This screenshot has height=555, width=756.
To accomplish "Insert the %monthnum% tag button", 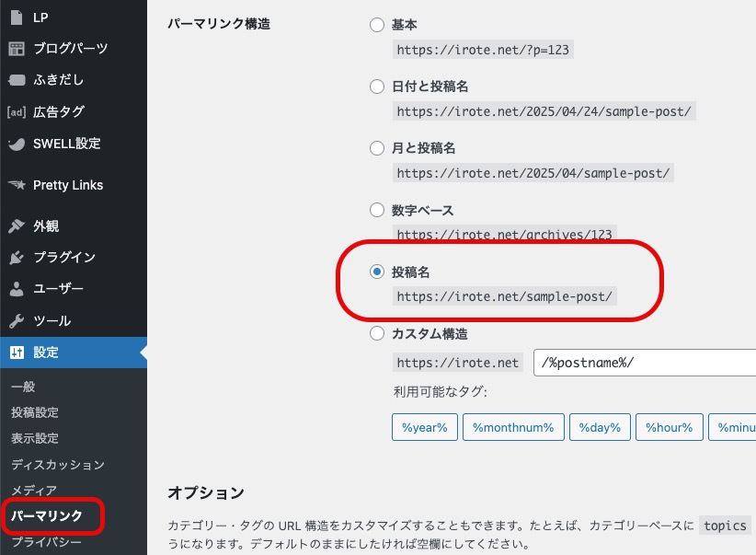I will click(x=513, y=428).
